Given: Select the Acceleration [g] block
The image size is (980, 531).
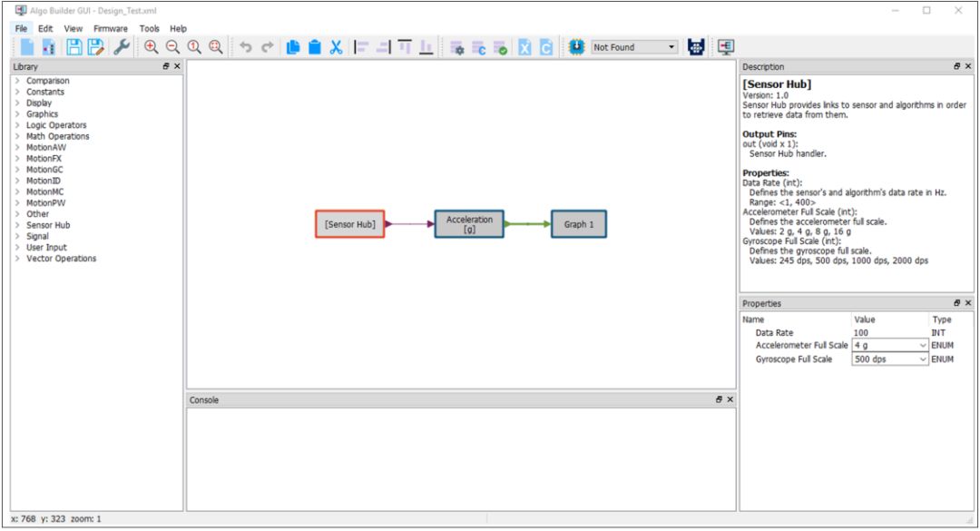Looking at the screenshot, I should point(469,224).
